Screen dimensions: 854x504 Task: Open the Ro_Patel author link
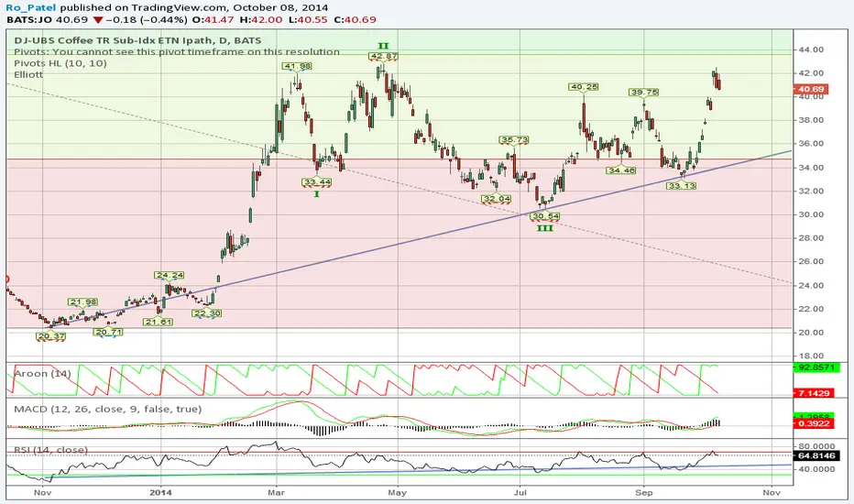tap(31, 7)
